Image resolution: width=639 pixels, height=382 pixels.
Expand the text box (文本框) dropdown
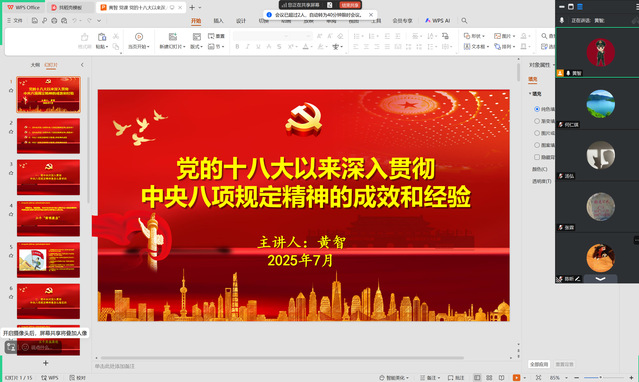(x=476, y=47)
